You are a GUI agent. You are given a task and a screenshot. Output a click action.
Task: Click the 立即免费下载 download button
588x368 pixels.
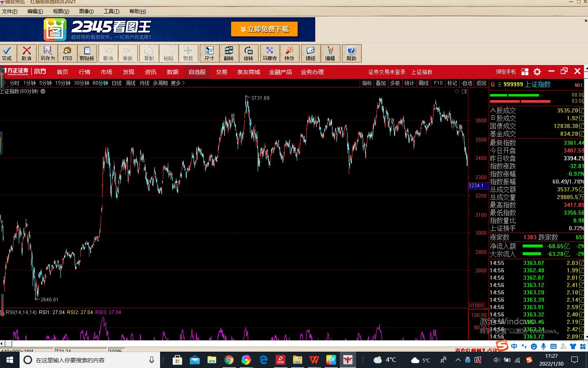(x=264, y=29)
